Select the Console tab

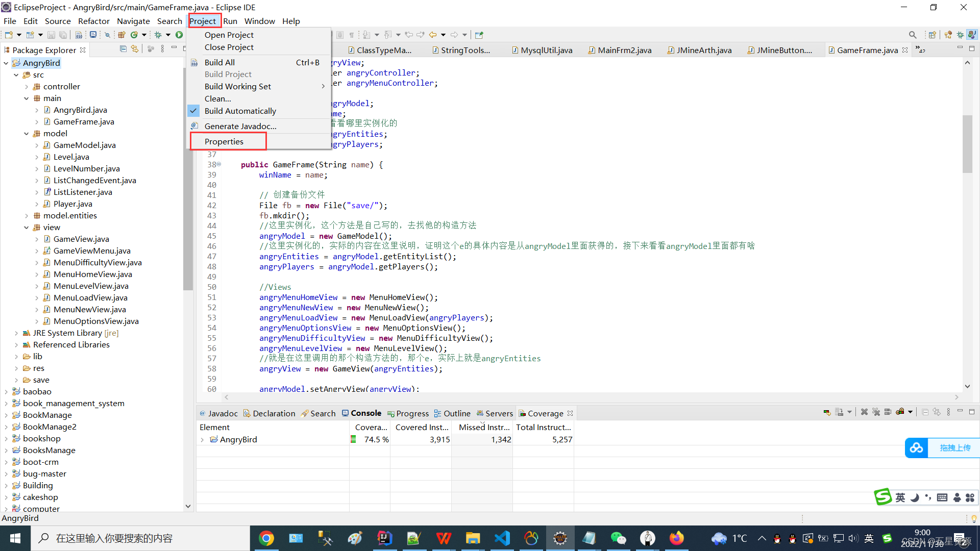(x=365, y=413)
